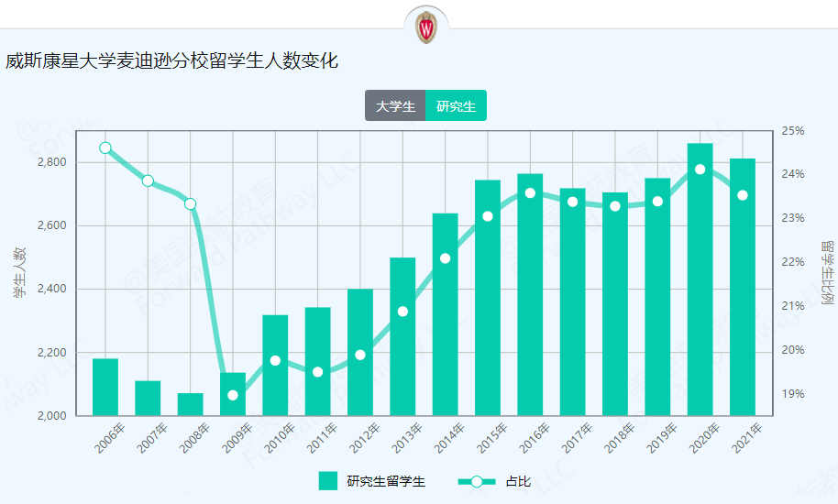Viewport: 838px width, 504px height.
Task: Click the 2017年 bar
Action: [x=573, y=301]
